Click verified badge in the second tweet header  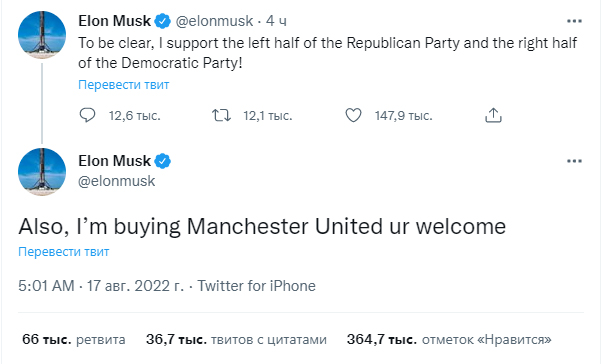[162, 161]
